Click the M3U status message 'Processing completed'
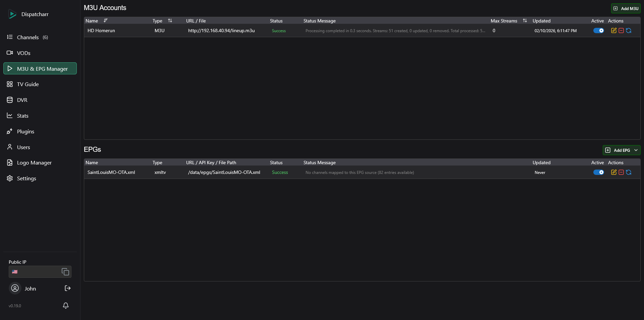The height and width of the screenshot is (320, 644). point(395,30)
